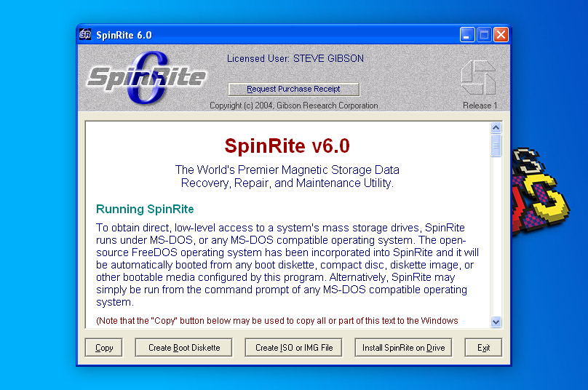The image size is (588, 390).
Task: Click the 'SpinRite 6.0' window title text
Action: [124, 35]
